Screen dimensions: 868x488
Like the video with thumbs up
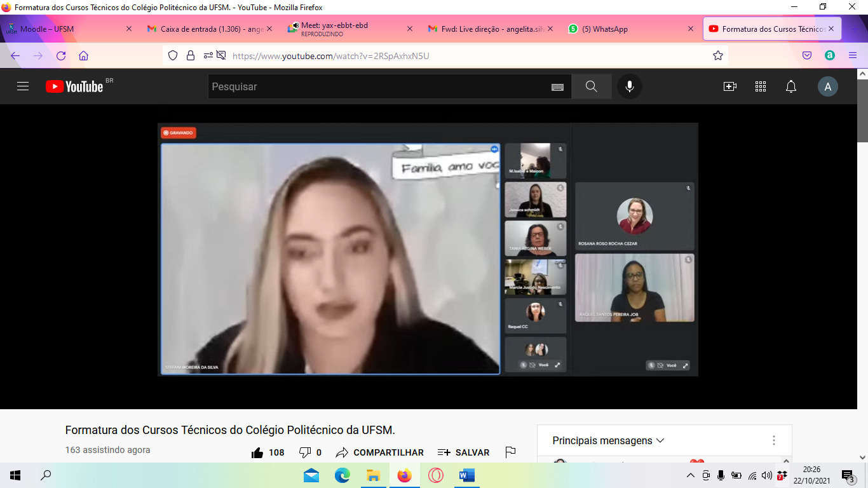(x=257, y=452)
